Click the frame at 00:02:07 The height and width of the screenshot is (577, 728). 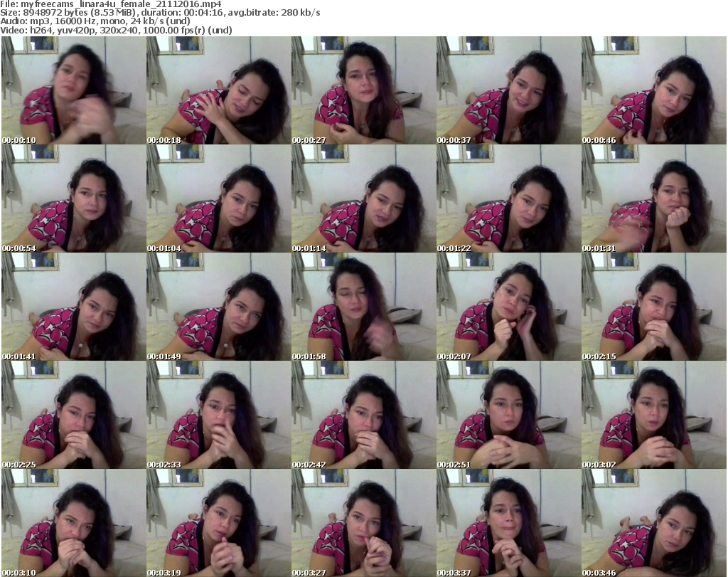point(508,307)
